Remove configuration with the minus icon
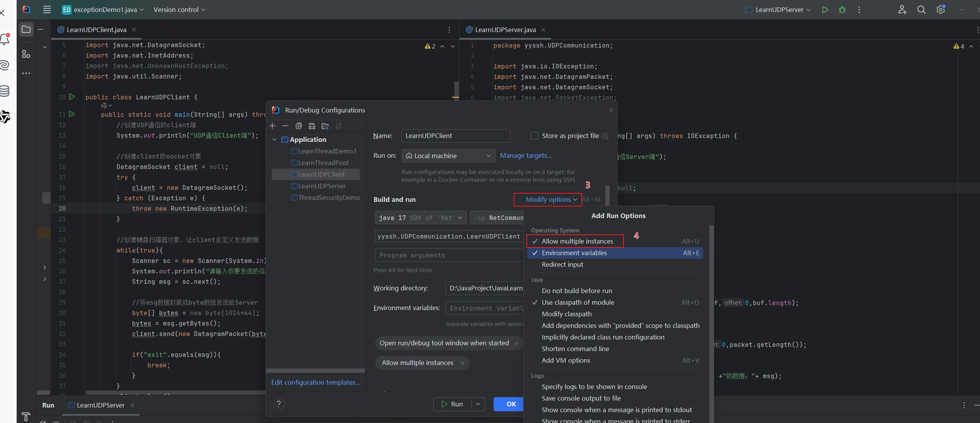This screenshot has width=980, height=423. [285, 126]
